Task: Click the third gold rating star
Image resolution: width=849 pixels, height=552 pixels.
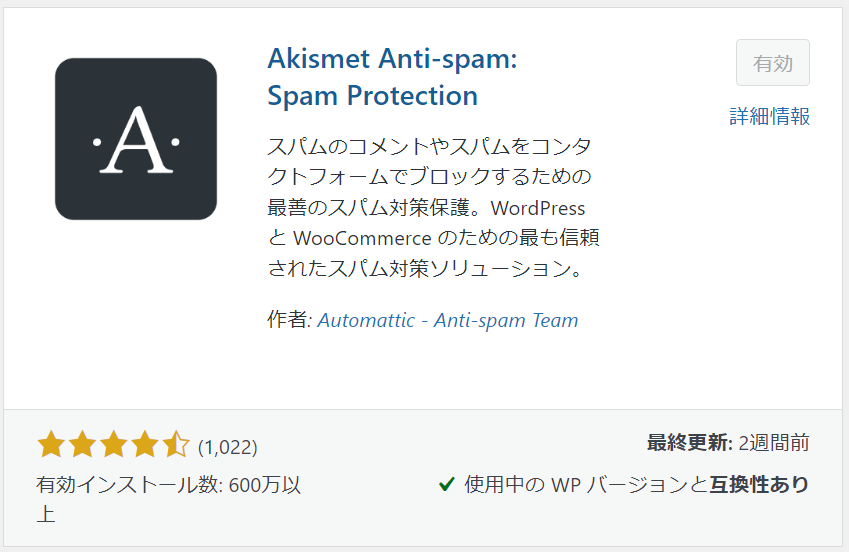Action: point(114,445)
